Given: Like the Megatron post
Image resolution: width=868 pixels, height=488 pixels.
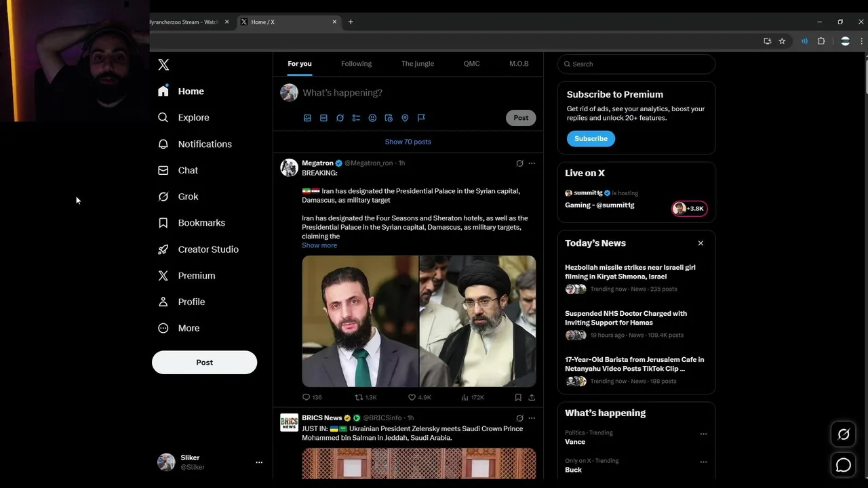Looking at the screenshot, I should 419,397.
